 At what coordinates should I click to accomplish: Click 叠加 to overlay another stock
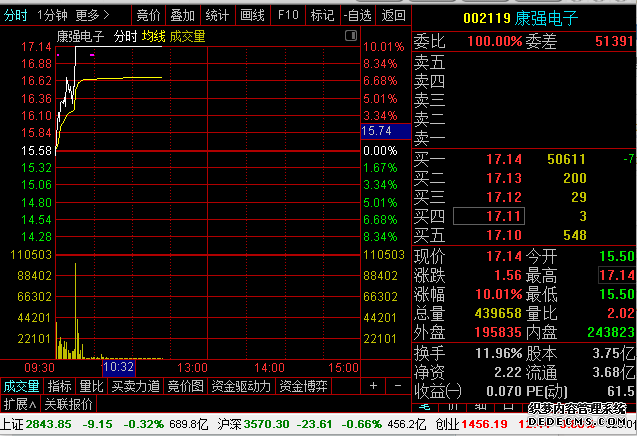click(183, 15)
